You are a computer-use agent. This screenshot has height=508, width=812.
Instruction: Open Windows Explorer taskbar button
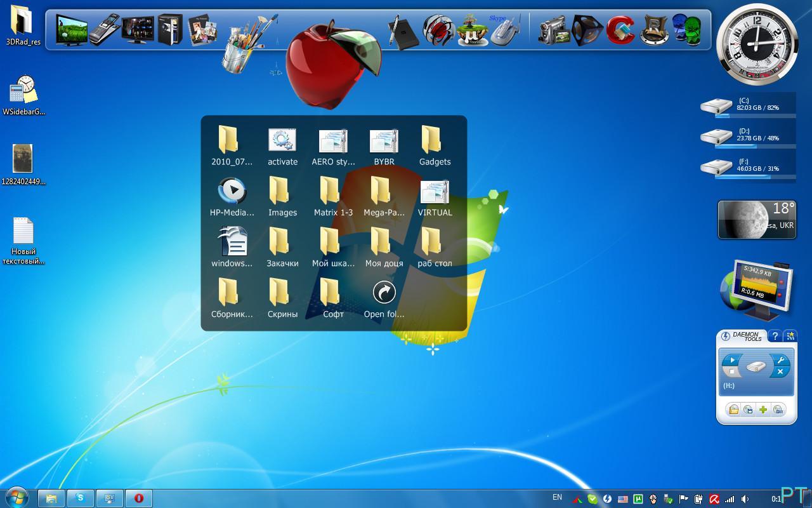pos(51,498)
